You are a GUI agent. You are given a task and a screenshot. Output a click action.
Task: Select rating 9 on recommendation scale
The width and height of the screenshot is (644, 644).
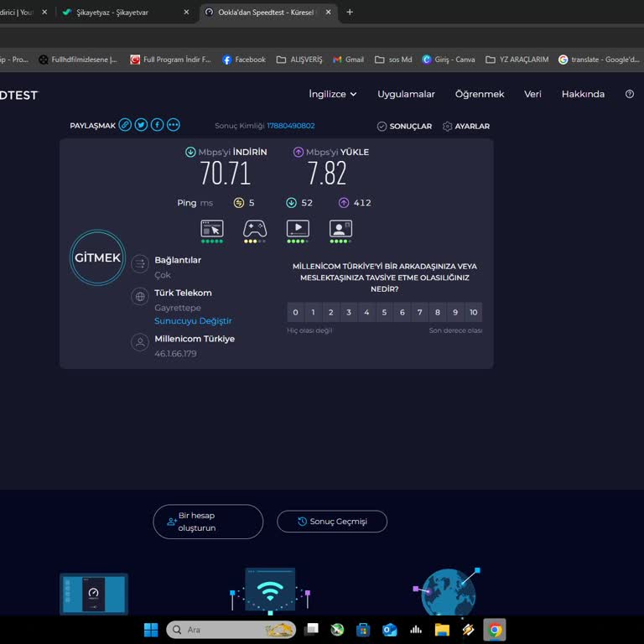pos(455,312)
